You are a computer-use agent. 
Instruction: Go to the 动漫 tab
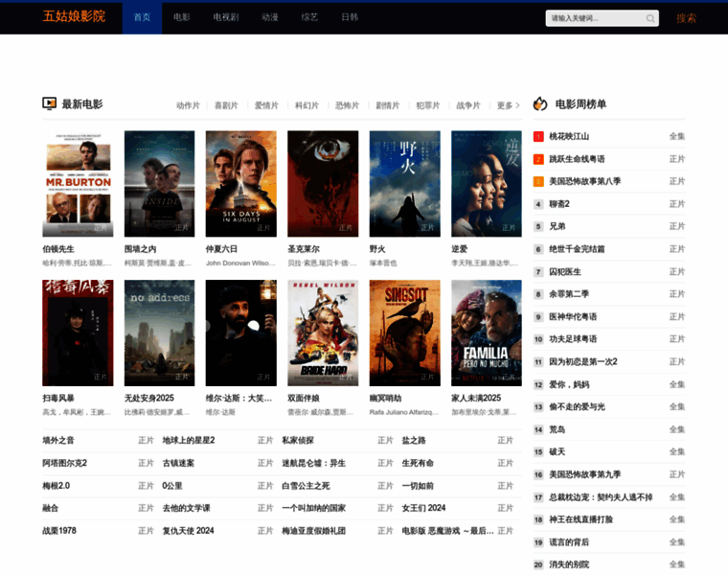(270, 17)
